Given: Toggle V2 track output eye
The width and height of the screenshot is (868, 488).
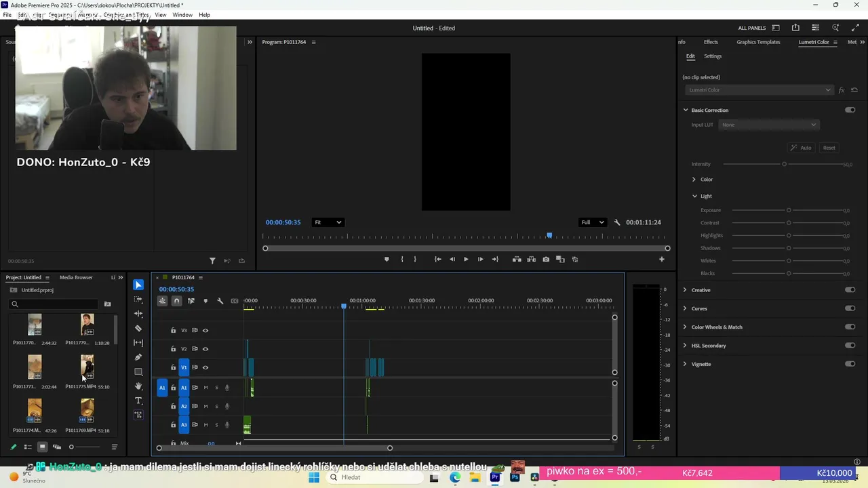Looking at the screenshot, I should point(205,349).
